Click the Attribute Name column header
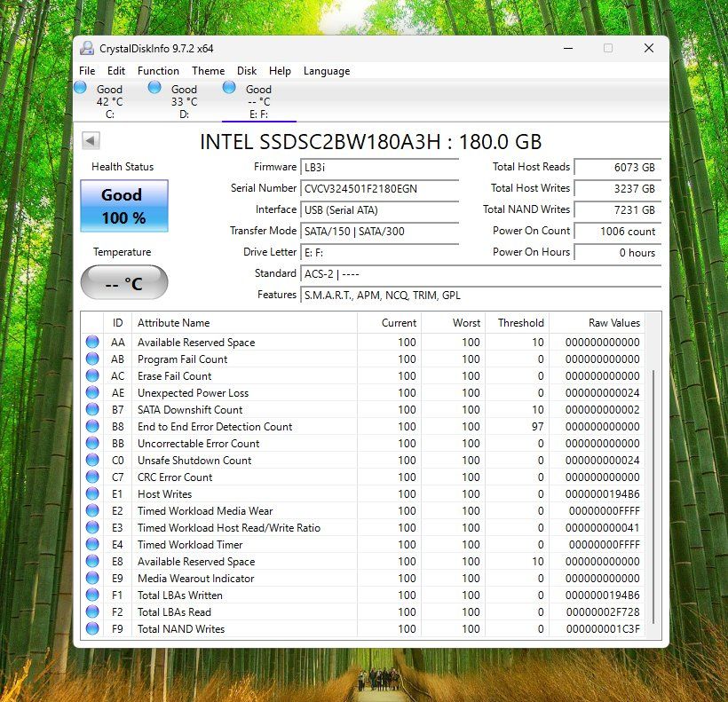This screenshot has height=702, width=728. point(245,323)
